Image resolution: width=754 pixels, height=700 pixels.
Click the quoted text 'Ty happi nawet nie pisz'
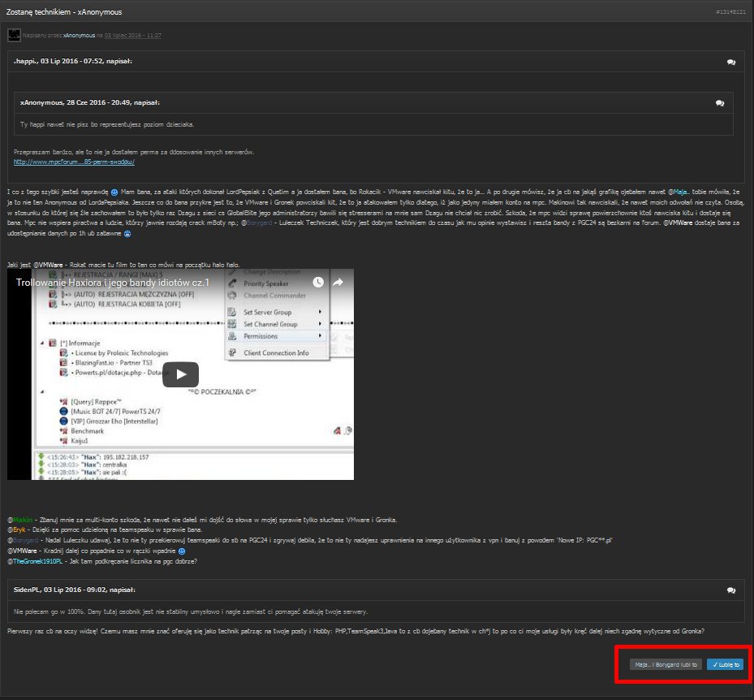coord(51,124)
